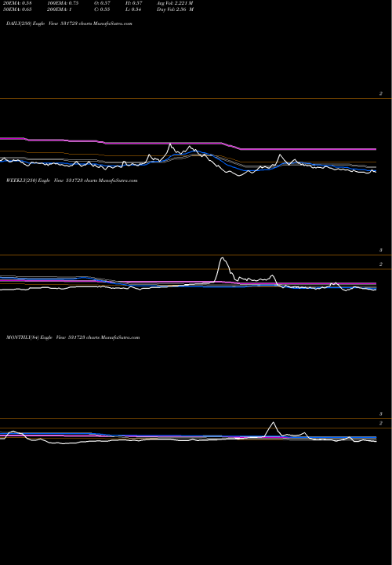Click the monthly chart's price peak
392x565 pixels.
click(273, 423)
